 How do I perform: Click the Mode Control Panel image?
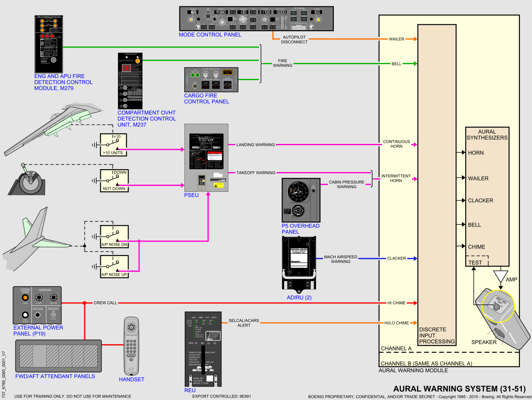(256, 19)
